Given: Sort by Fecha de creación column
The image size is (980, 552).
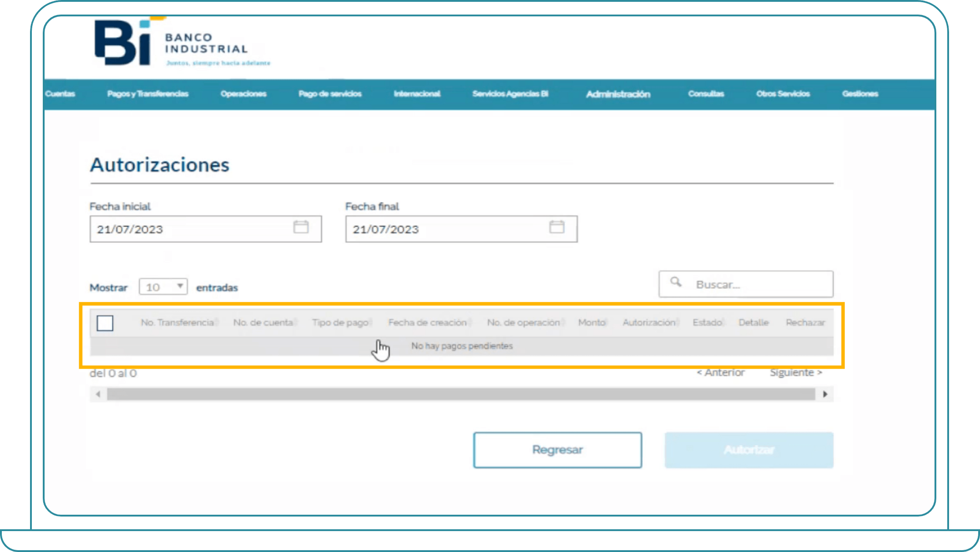Looking at the screenshot, I should (427, 322).
